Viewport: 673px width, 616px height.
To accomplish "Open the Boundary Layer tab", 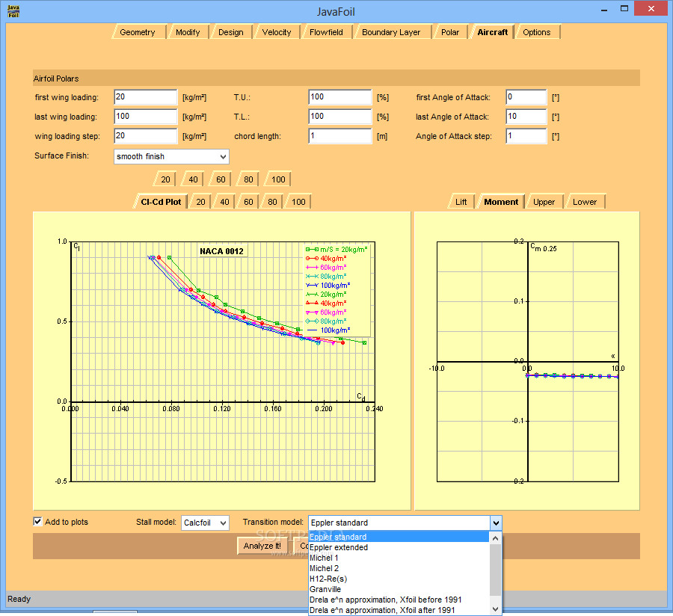I will pos(391,32).
